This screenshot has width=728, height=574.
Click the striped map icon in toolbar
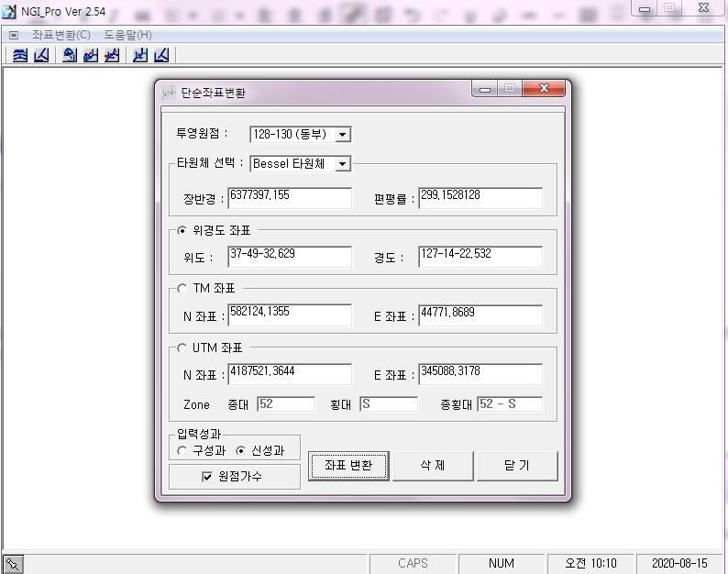pos(19,55)
